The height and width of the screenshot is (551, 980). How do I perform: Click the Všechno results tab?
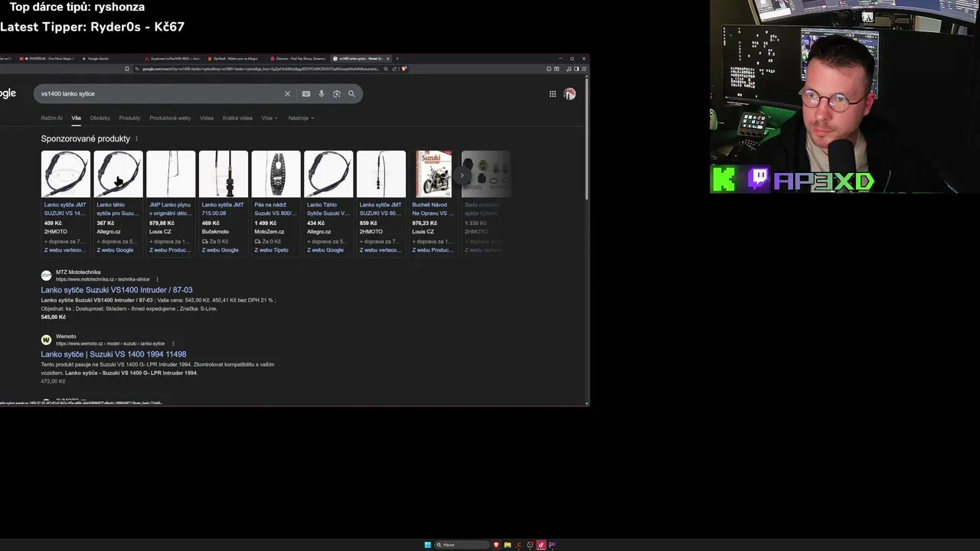coord(76,118)
